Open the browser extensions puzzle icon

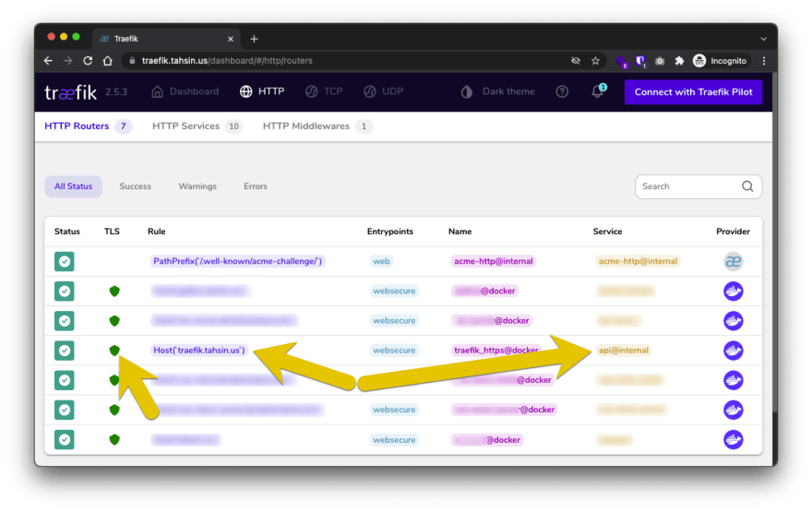pyautogui.click(x=679, y=61)
